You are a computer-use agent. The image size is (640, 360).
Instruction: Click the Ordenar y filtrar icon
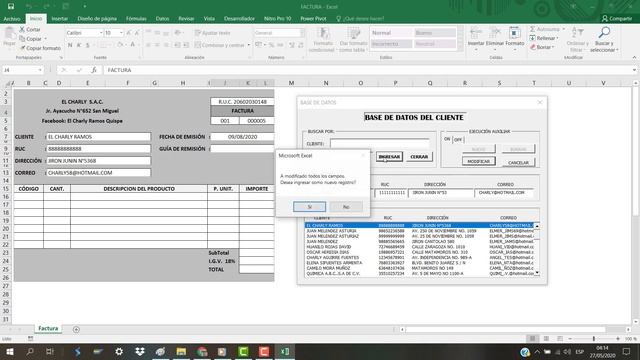pos(577,33)
